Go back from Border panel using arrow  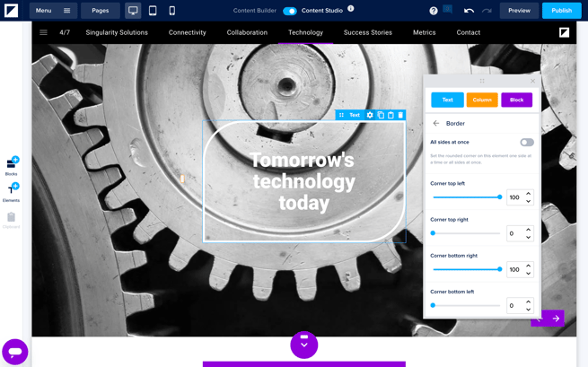point(436,123)
